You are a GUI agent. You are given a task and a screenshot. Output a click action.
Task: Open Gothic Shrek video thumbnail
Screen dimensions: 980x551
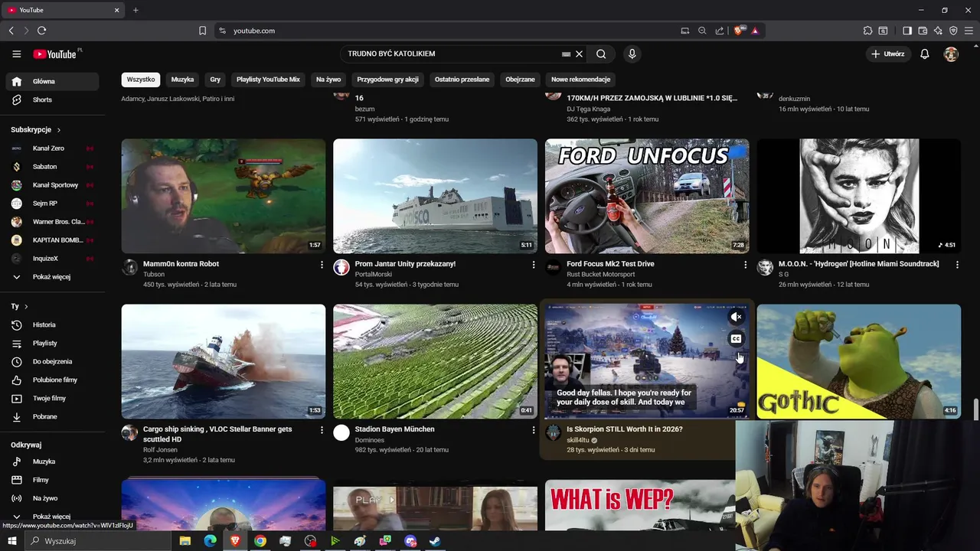[x=858, y=361]
